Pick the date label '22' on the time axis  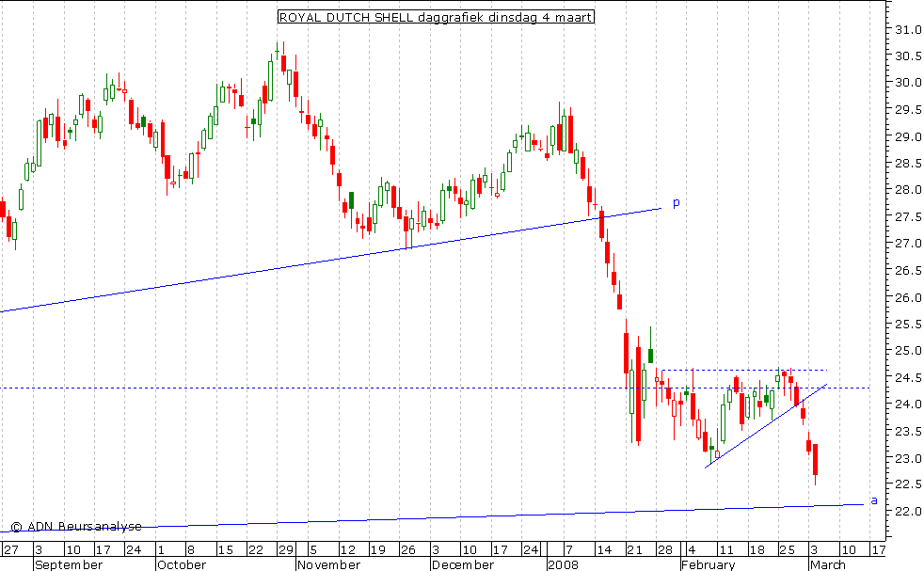coord(256,549)
